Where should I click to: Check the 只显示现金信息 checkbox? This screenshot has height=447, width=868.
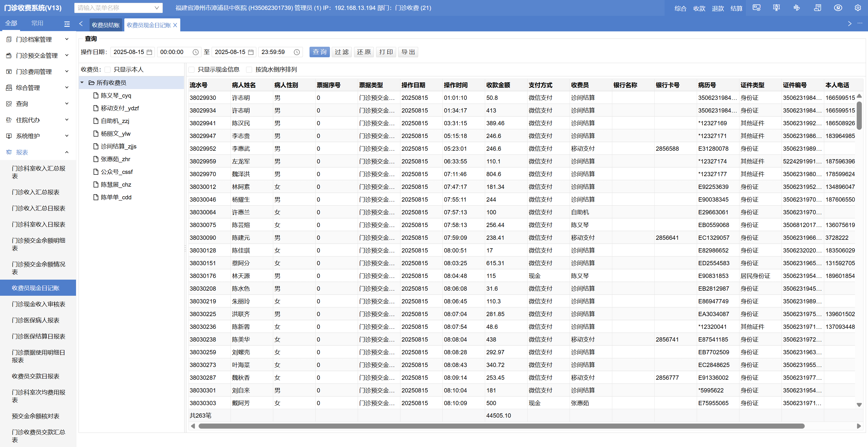tap(191, 70)
